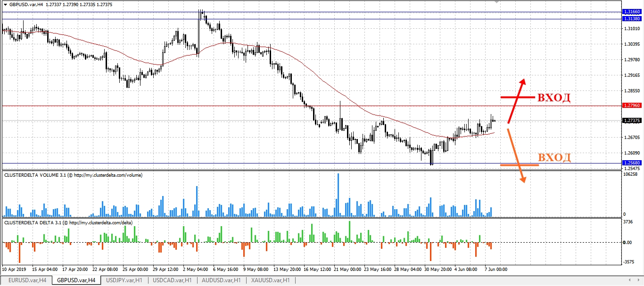This screenshot has width=644, height=286.
Task: Click the 1.28550 price scale value
Action: coord(632,90)
